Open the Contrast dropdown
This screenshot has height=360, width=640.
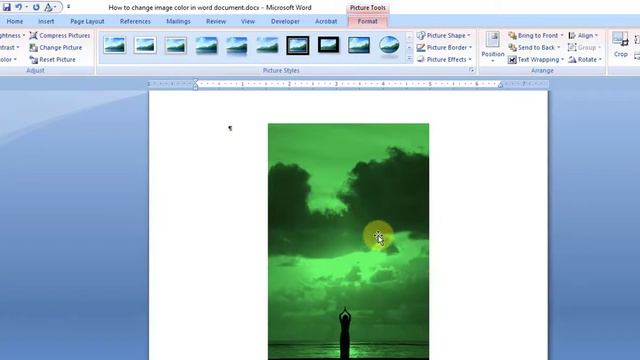[10, 47]
